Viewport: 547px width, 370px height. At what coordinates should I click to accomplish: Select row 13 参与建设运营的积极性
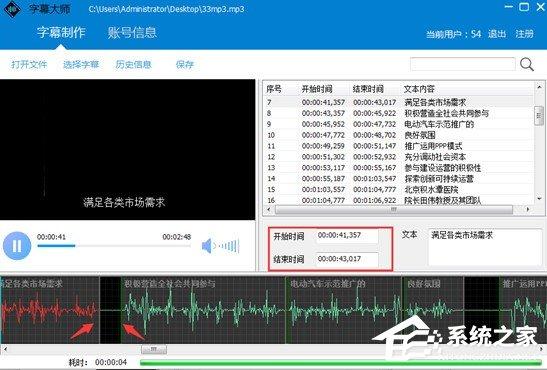398,168
